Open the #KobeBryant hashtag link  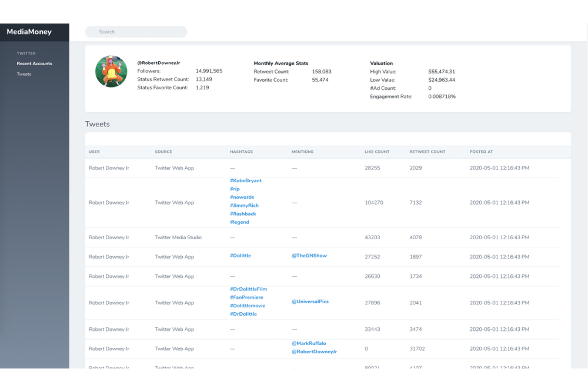click(x=245, y=181)
